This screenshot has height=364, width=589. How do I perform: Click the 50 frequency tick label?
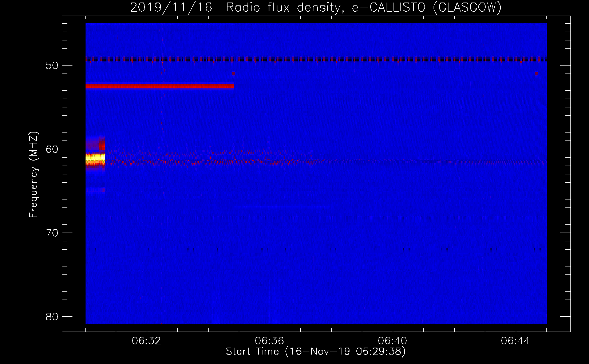(x=52, y=66)
